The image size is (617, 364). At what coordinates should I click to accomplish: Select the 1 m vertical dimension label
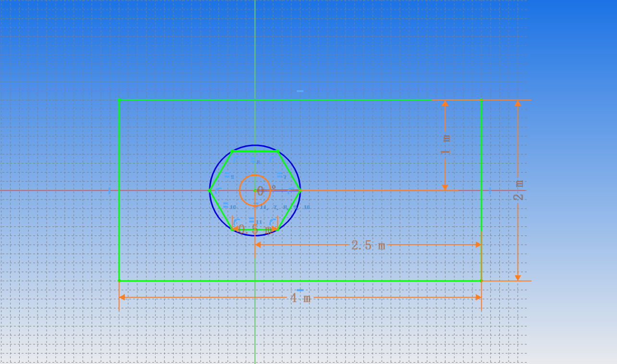click(x=446, y=144)
